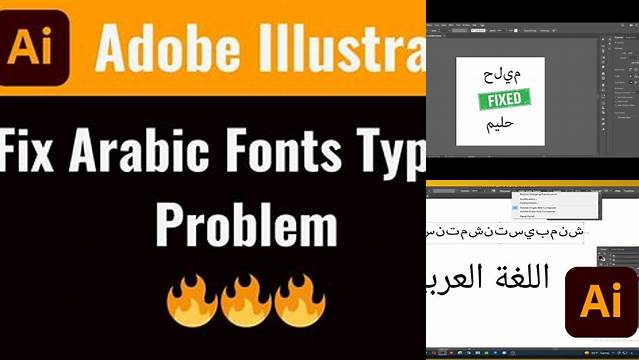Choose the first entry in the popup menu

point(538,194)
